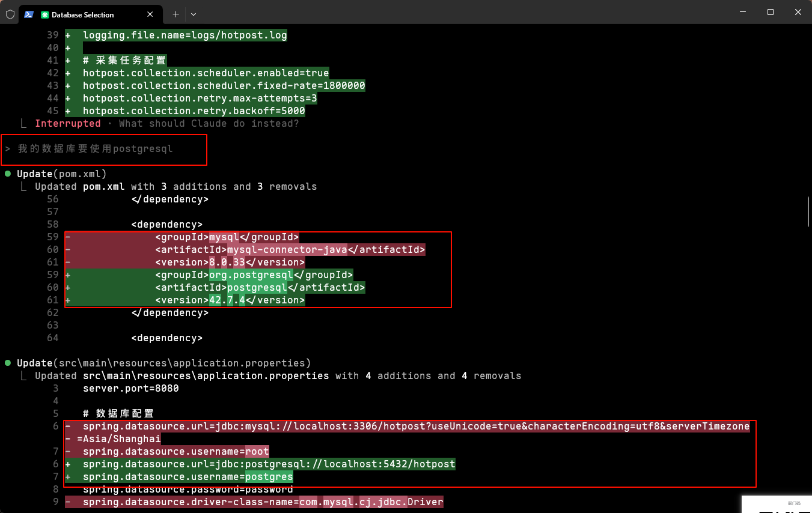Click the PowerShell icon in the tab
812x513 pixels.
[x=29, y=14]
